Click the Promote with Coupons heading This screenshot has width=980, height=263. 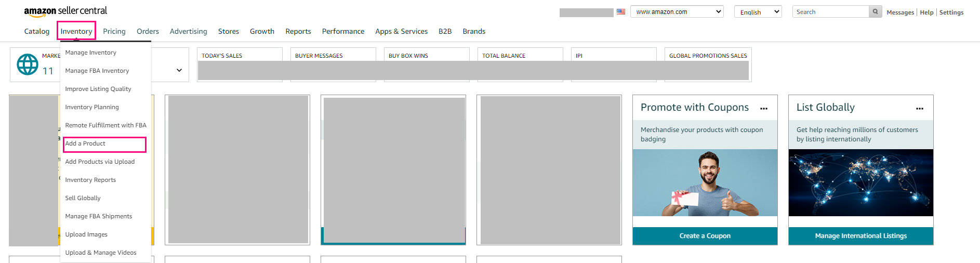pos(695,108)
